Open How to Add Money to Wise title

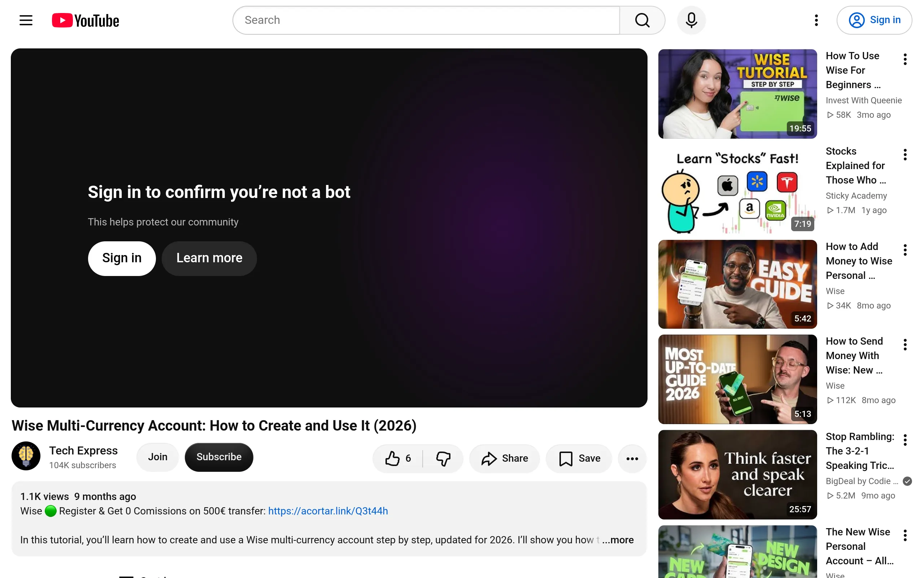tap(859, 261)
